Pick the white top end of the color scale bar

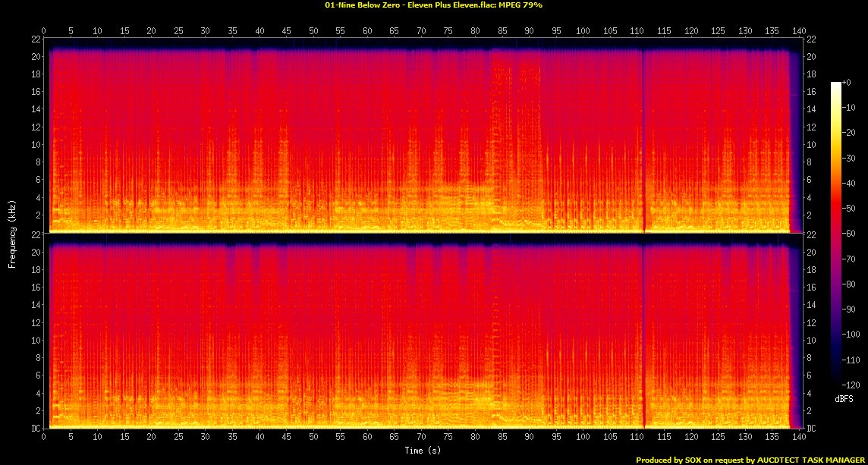pyautogui.click(x=835, y=83)
